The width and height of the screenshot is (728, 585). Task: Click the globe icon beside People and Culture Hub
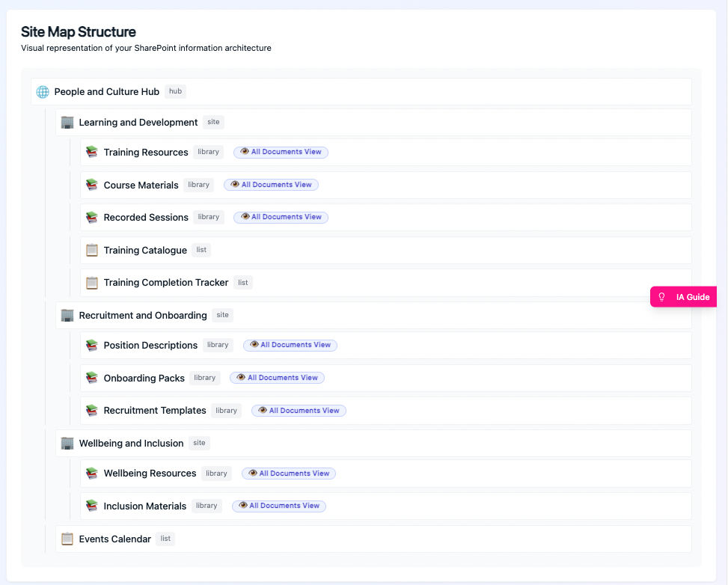pos(43,91)
